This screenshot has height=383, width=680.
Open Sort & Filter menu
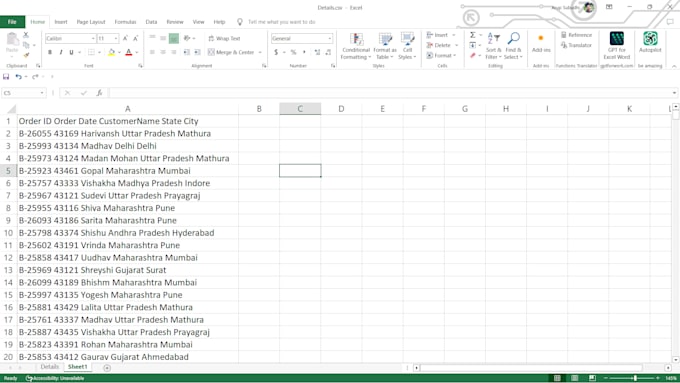[494, 46]
